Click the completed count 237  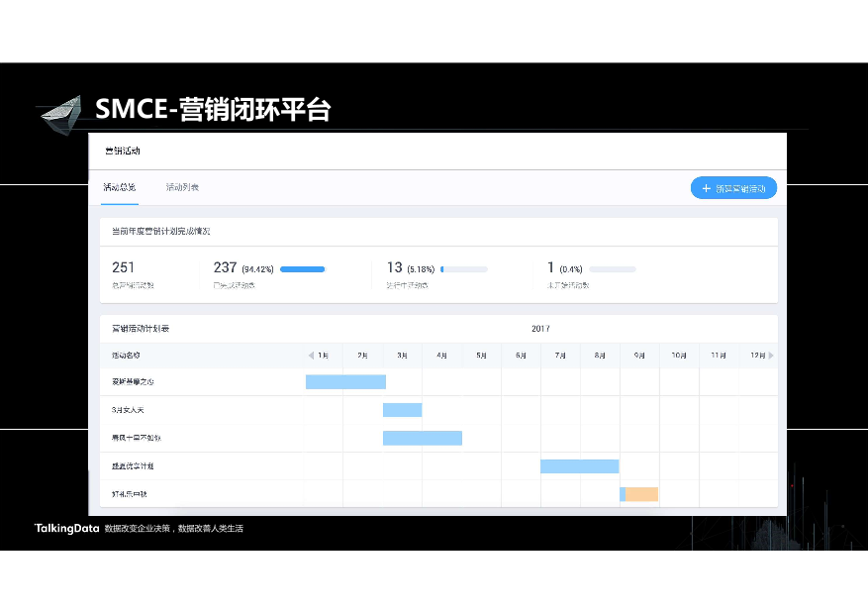pos(226,268)
